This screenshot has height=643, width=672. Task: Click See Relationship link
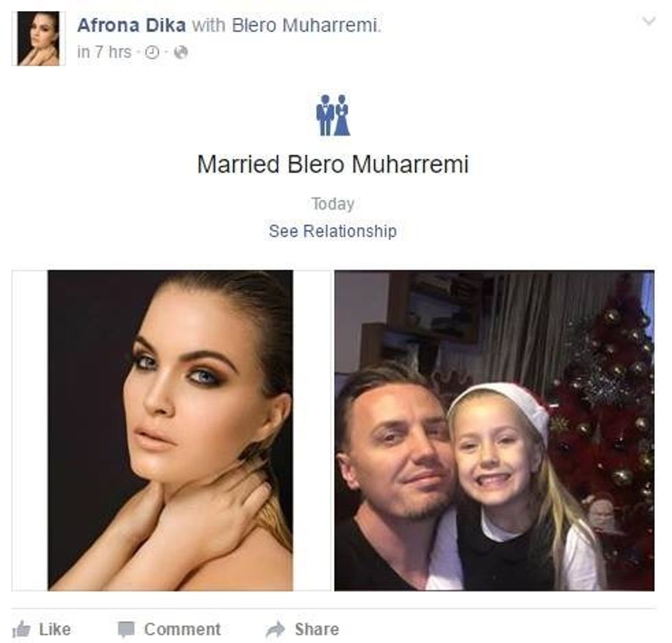pos(333,231)
